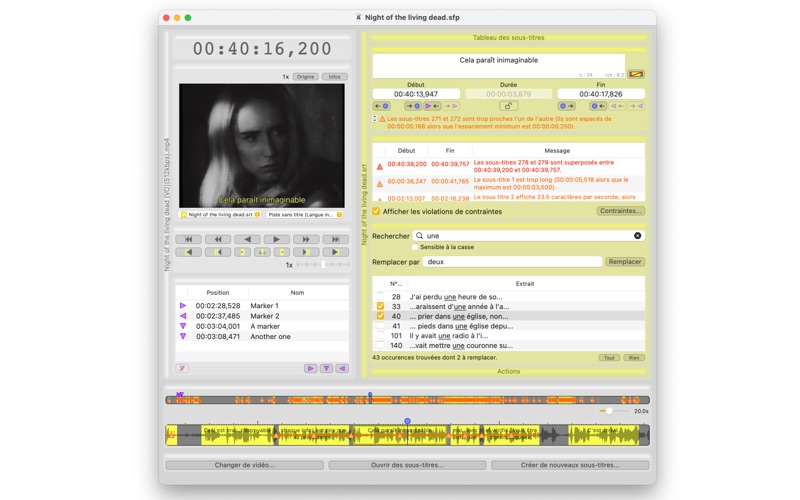This screenshot has width=800, height=500.
Task: Click the Remplacer par field containing 'deux'
Action: tap(512, 262)
